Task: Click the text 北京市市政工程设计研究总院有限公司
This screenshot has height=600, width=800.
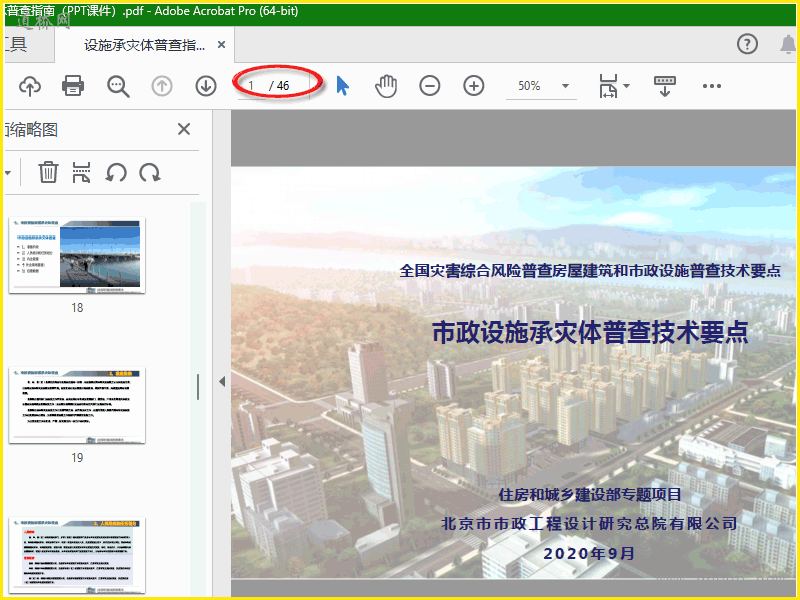Action: [589, 523]
